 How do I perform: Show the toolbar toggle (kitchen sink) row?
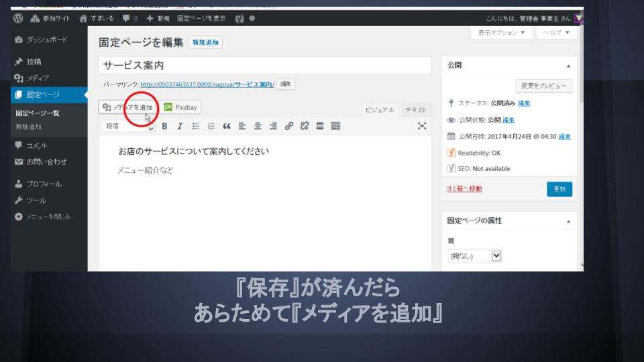(335, 126)
